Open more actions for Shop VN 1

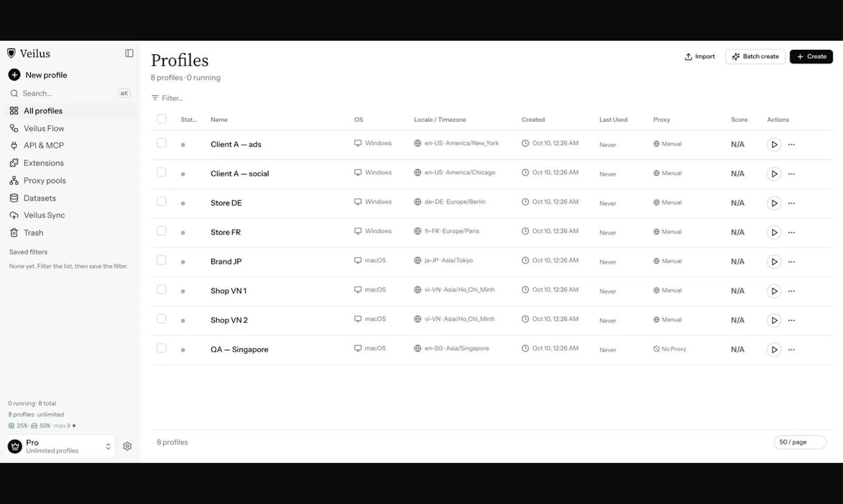(x=791, y=291)
